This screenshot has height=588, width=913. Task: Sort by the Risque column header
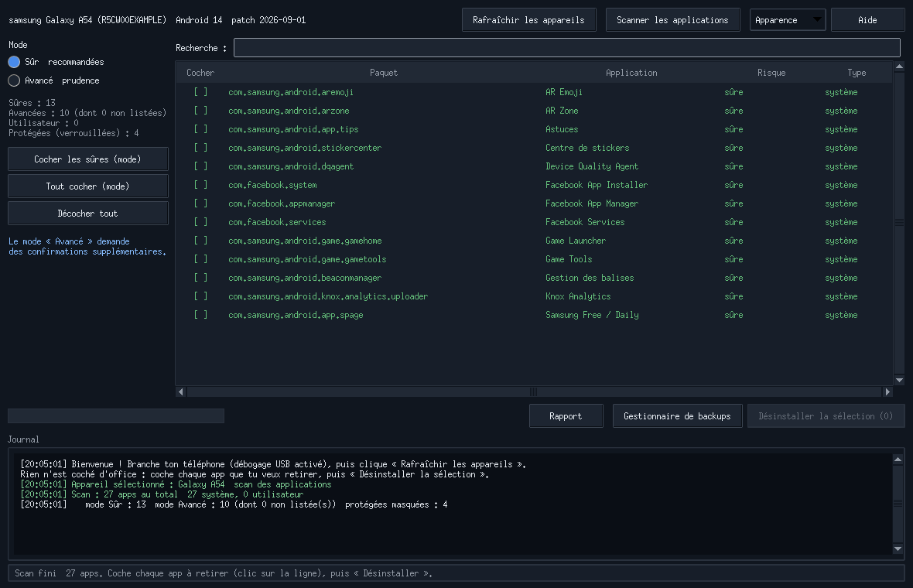click(771, 73)
